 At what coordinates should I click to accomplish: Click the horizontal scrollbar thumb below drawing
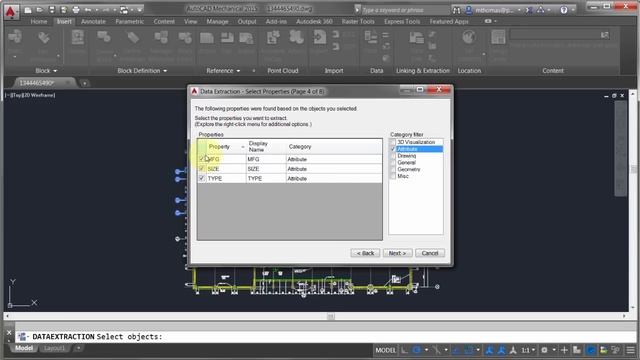(331, 316)
